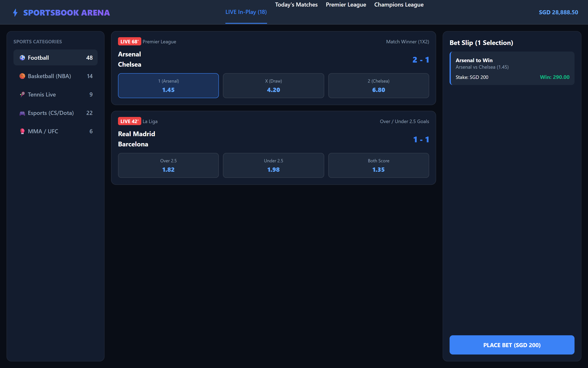
Task: Click the Football soccer ball icon
Action: (22, 58)
